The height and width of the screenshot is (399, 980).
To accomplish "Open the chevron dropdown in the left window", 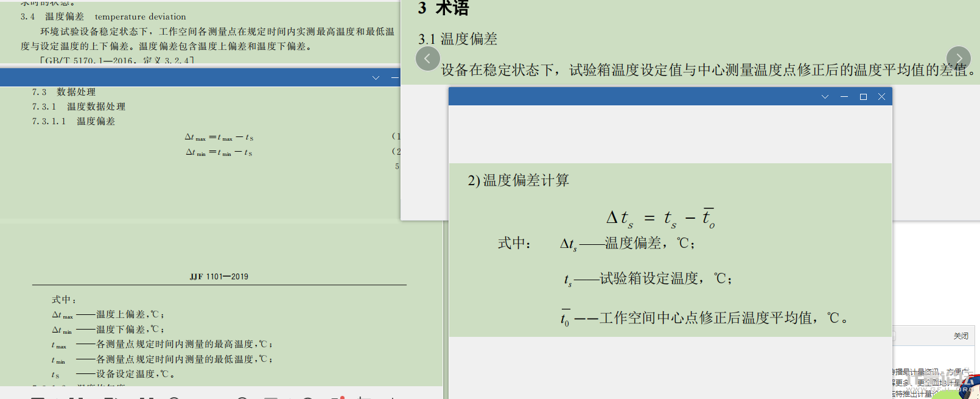I will pos(376,77).
